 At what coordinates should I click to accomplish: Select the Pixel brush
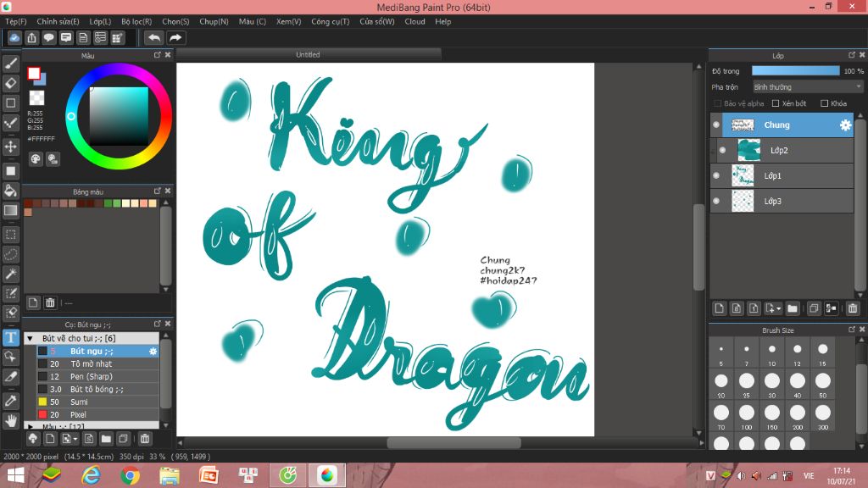coord(98,415)
